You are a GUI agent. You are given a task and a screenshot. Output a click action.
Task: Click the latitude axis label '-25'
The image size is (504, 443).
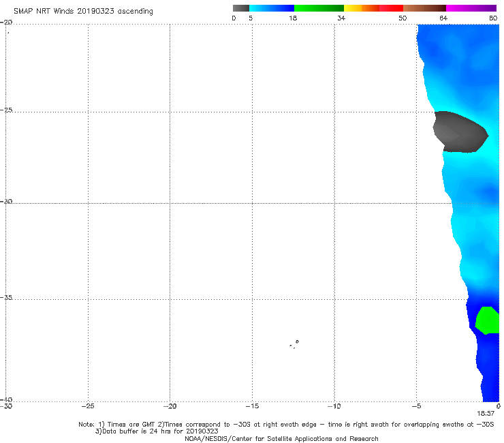click(7, 110)
